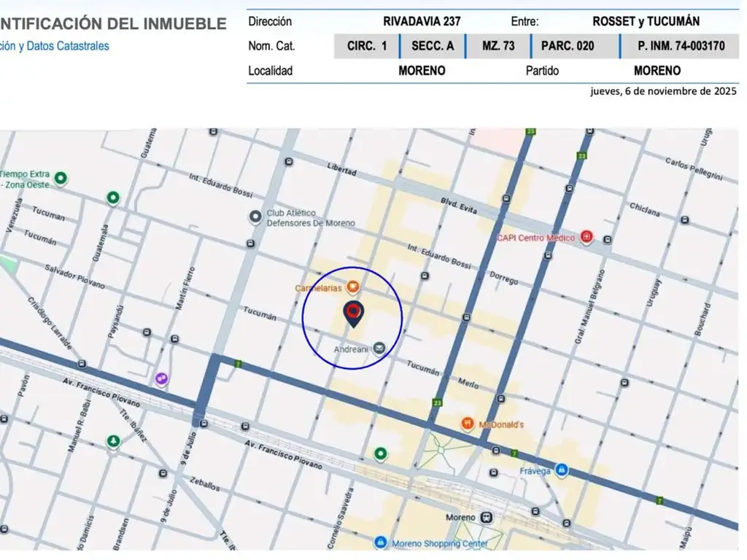Open the McDonald's map marker
This screenshot has width=747, height=560.
pos(468,424)
